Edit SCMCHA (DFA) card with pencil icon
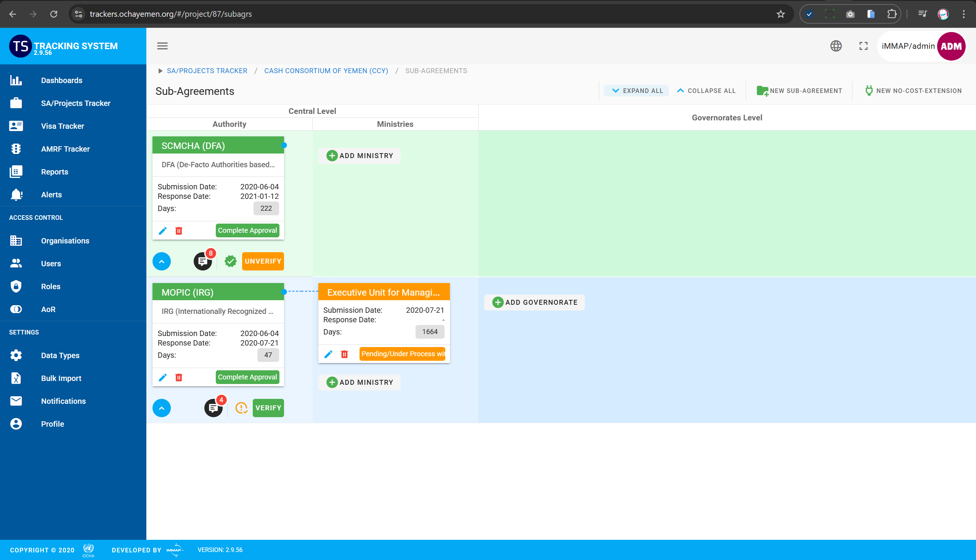This screenshot has height=560, width=976. (x=163, y=230)
